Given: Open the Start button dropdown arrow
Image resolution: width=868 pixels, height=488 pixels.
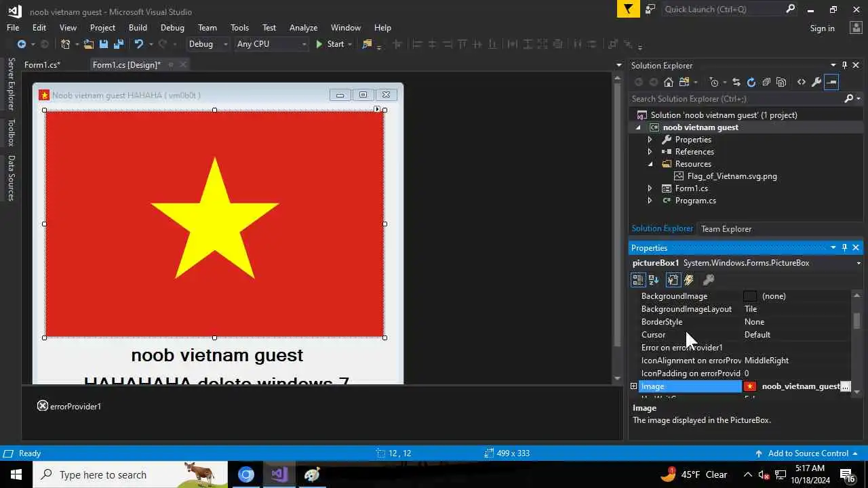Looking at the screenshot, I should (350, 44).
